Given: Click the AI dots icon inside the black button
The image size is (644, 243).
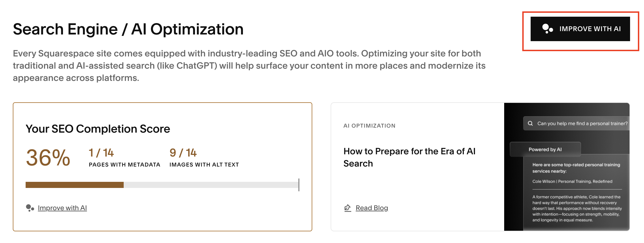Looking at the screenshot, I should click(547, 29).
